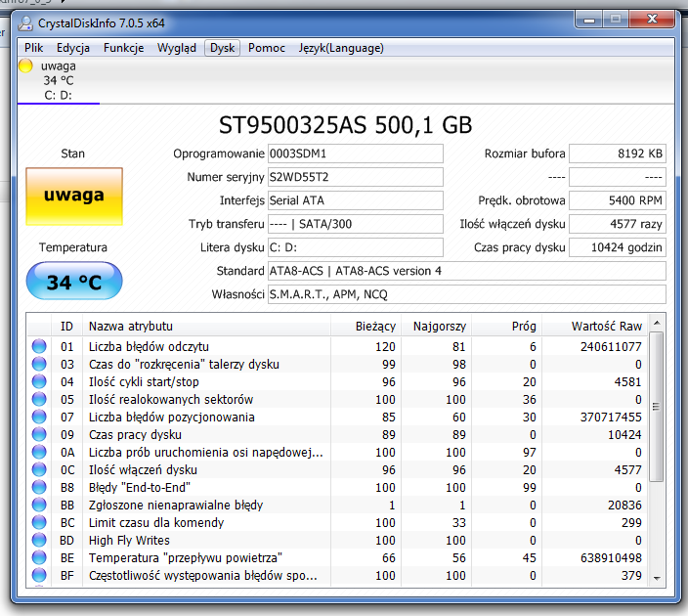Minimize the CrystalDiskInfo window

[589, 20]
